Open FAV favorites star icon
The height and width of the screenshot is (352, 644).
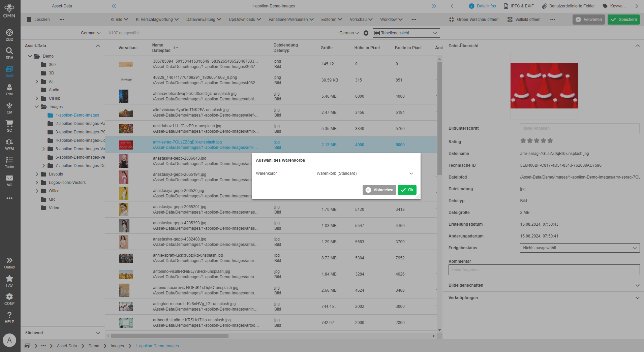[9, 281]
